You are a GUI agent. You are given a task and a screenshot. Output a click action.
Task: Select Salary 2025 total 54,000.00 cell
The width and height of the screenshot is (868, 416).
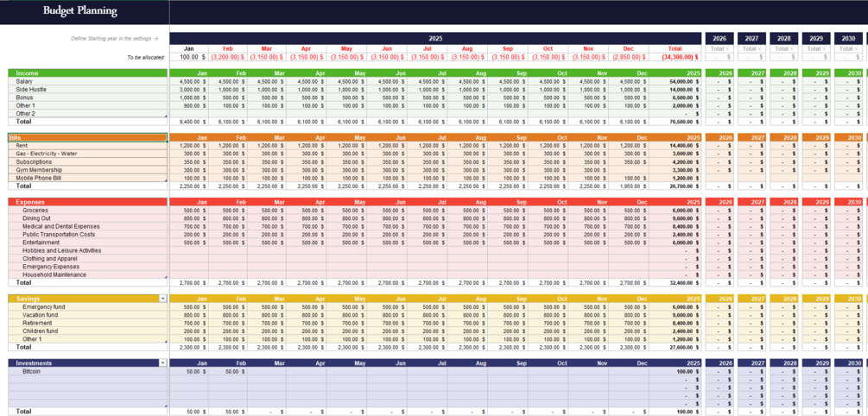click(x=675, y=81)
